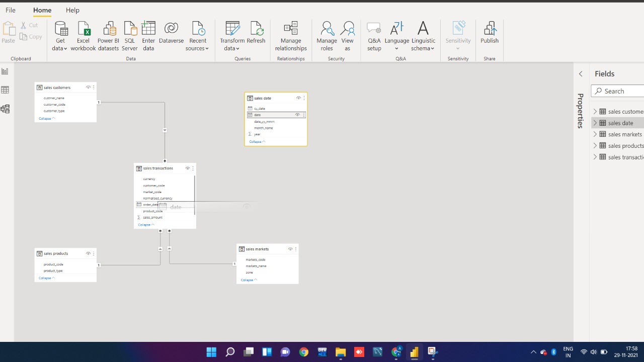Toggle visibility of sales products table
The width and height of the screenshot is (644, 362).
coord(88,253)
